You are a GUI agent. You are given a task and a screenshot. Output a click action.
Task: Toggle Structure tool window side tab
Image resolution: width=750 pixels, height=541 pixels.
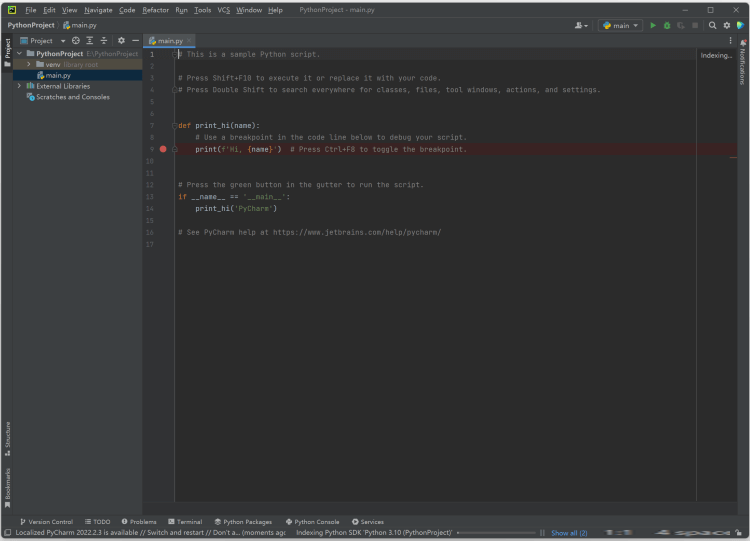(7, 439)
